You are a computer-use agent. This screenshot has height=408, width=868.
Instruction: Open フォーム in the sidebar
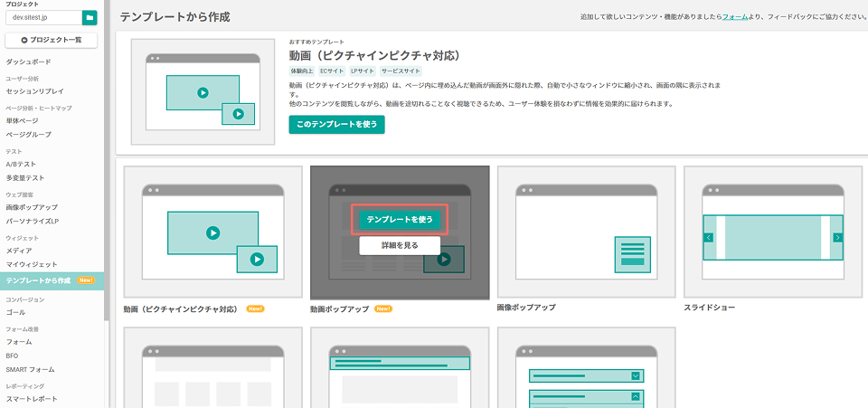click(x=19, y=342)
